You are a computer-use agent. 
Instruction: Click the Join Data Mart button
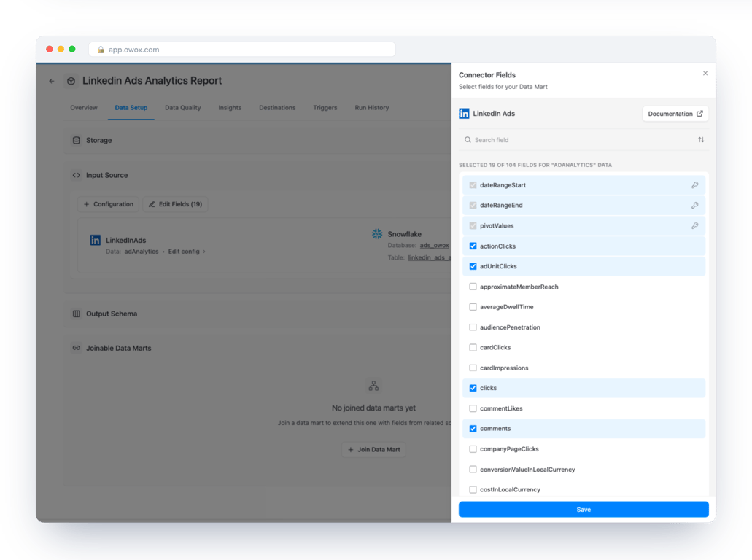[373, 450]
